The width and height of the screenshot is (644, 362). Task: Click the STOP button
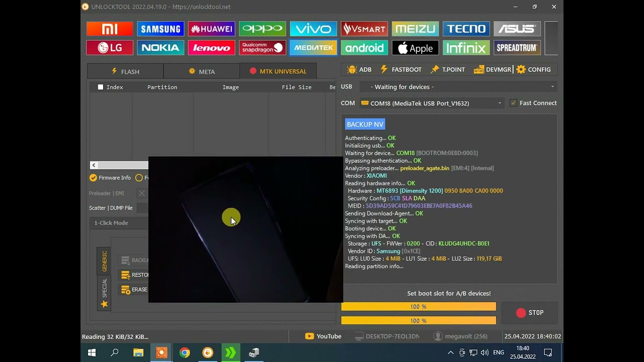point(530,313)
